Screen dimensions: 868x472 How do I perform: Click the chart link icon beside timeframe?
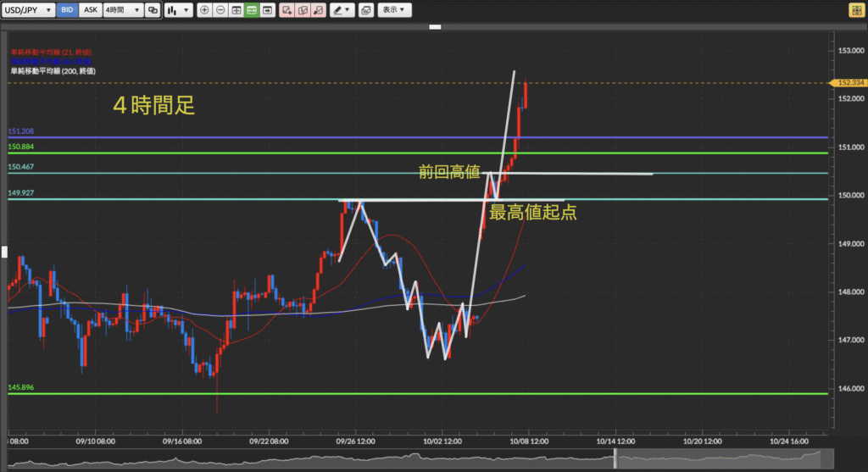(153, 10)
